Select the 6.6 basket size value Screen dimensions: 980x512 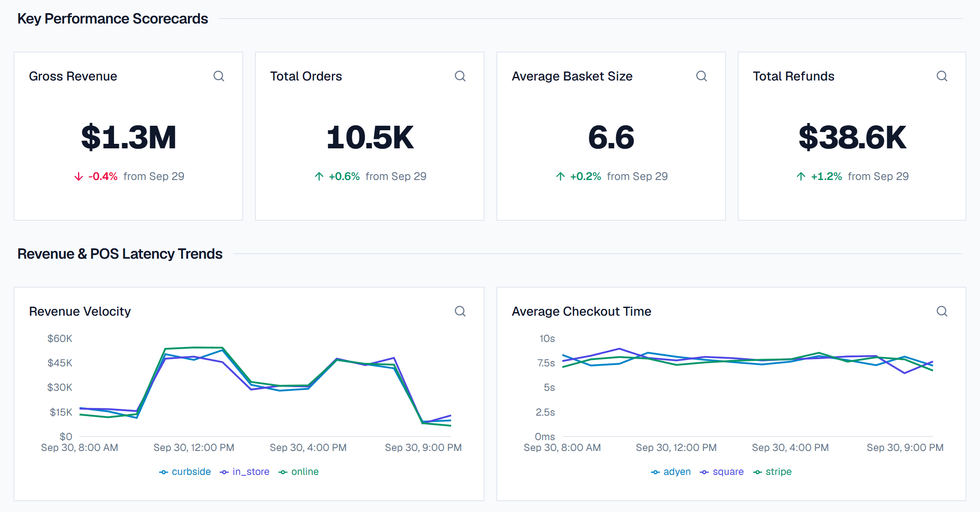pos(611,137)
